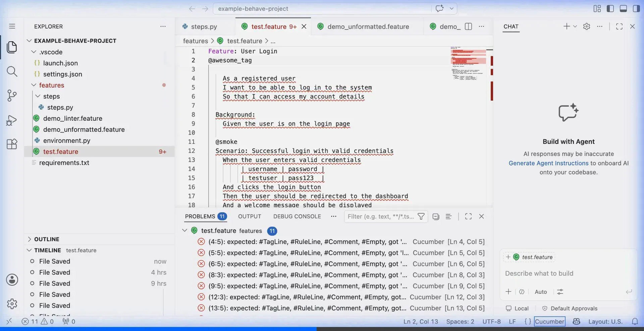Open notifications bell in status bar
644x331 pixels.
[x=635, y=322]
